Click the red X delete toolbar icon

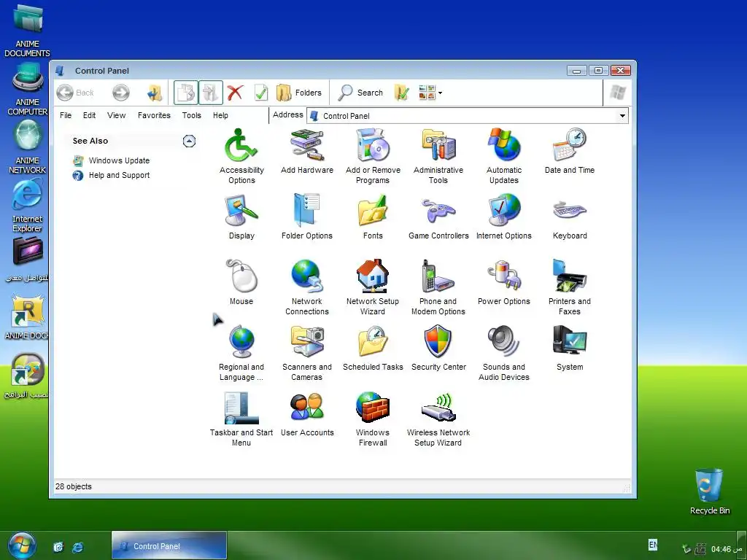(x=235, y=93)
